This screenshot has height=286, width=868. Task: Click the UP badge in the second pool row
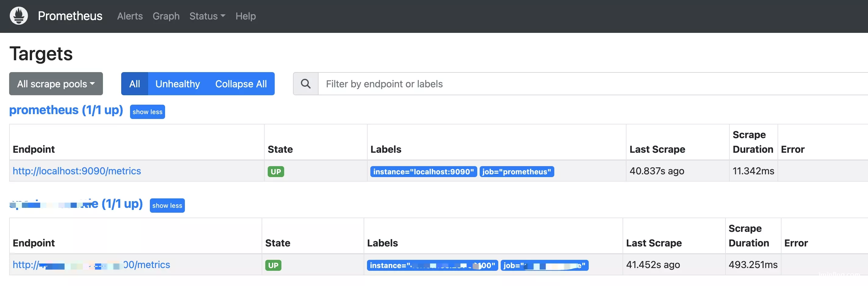(273, 266)
